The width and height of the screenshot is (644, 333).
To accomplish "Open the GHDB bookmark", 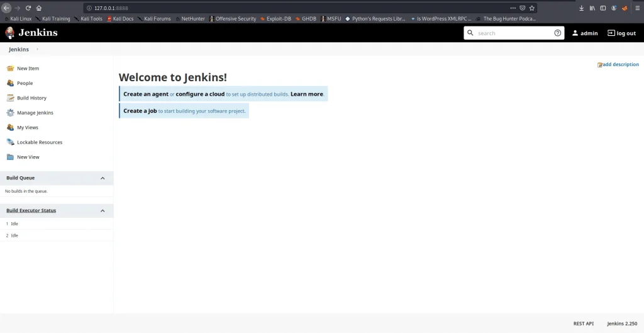I will pyautogui.click(x=306, y=18).
